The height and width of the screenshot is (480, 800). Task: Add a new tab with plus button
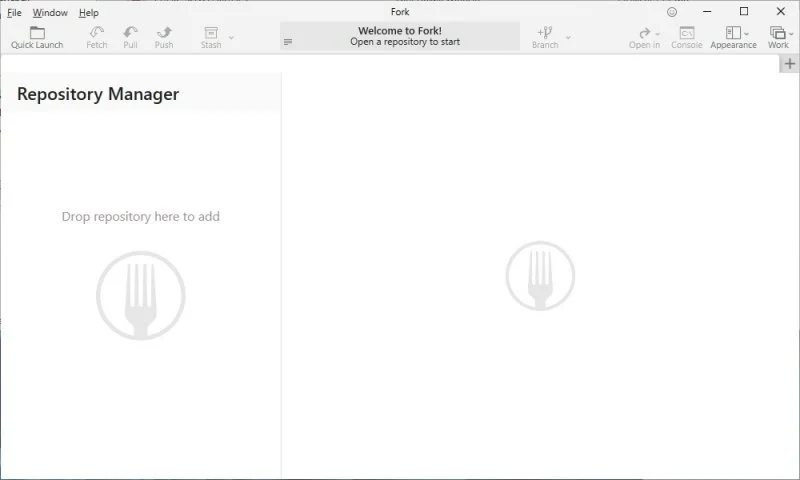pos(789,64)
